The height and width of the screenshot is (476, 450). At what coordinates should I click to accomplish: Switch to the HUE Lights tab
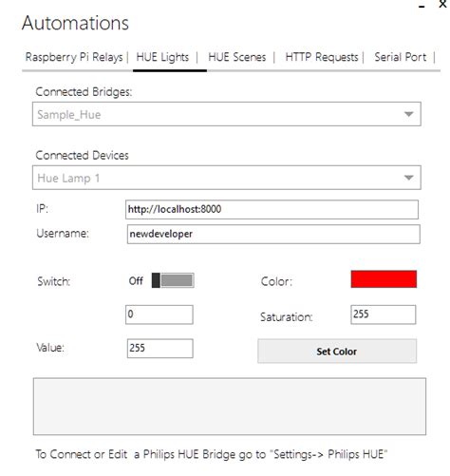[162, 57]
